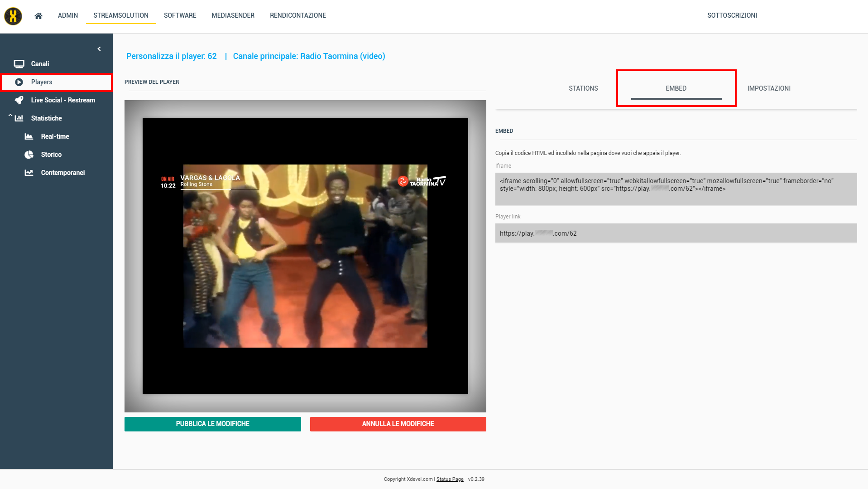Open the STREAMSOLUTION menu

(x=121, y=15)
